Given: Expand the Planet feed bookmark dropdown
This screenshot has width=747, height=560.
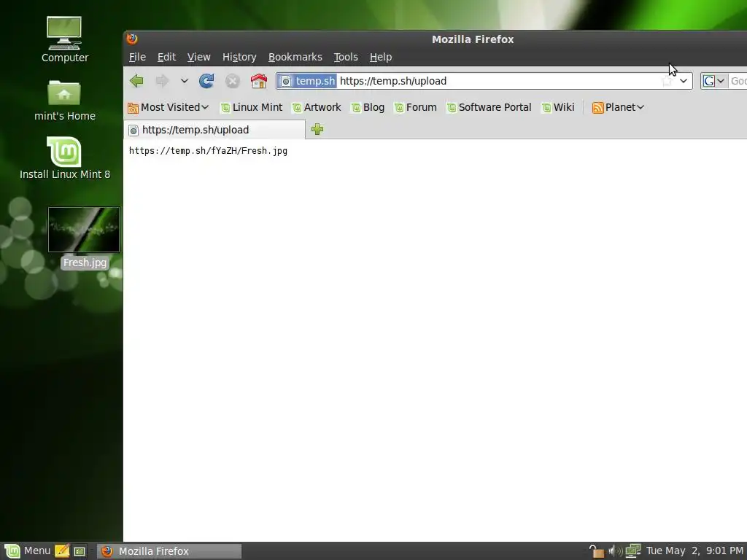Looking at the screenshot, I should [x=618, y=108].
